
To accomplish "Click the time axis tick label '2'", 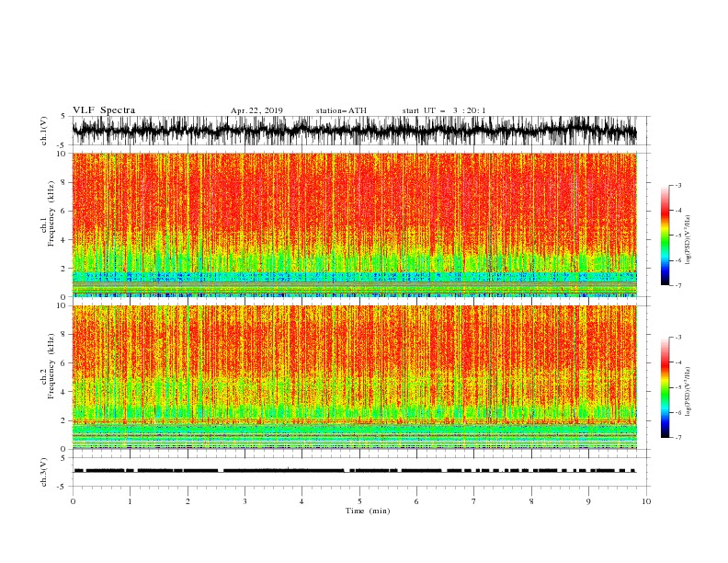I will coord(188,501).
